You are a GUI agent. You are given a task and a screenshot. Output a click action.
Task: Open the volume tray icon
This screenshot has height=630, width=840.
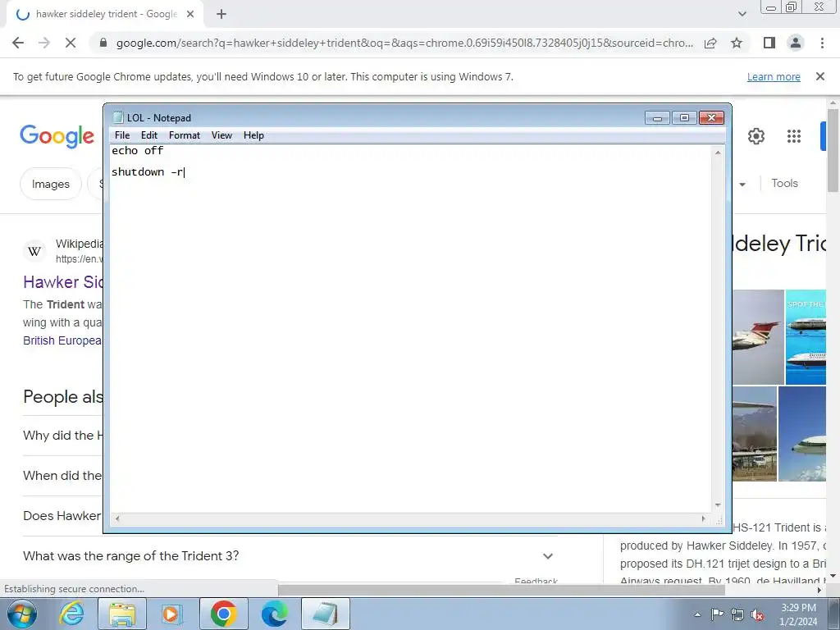click(757, 614)
